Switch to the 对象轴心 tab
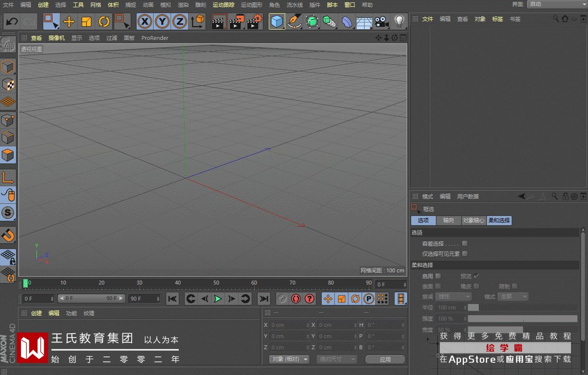588x375 pixels. point(473,220)
